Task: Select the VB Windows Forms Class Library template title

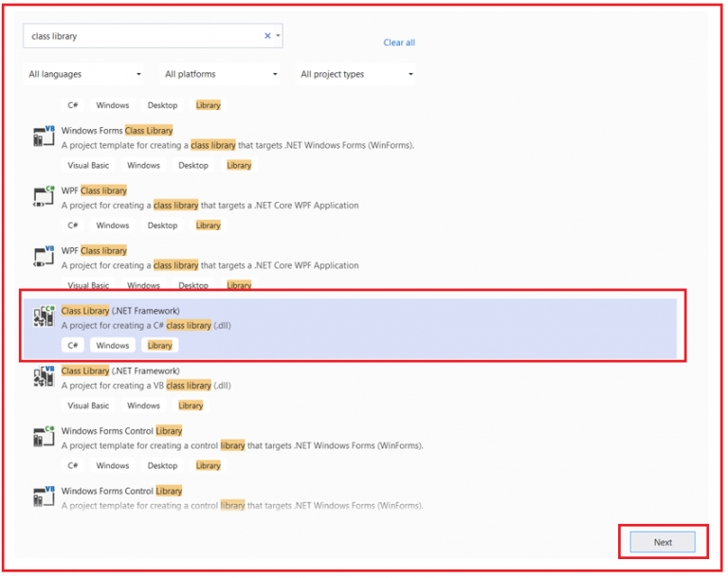Action: 117,131
